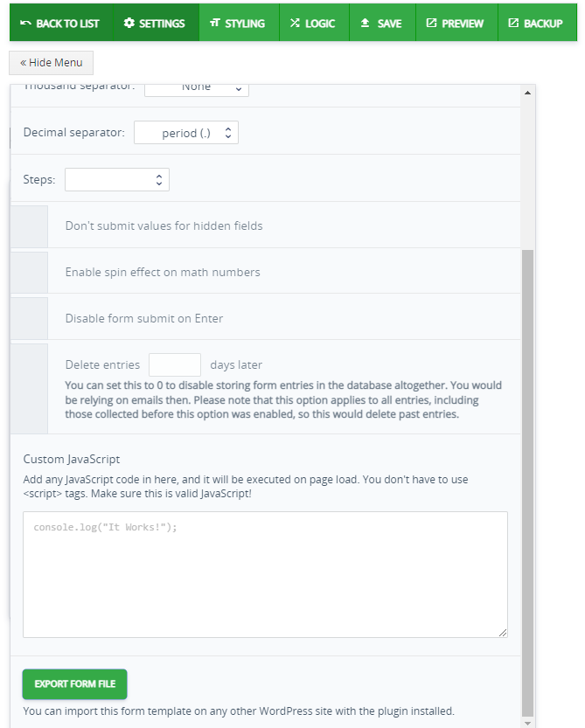Click inside the Custom JavaScript textarea

pos(265,575)
